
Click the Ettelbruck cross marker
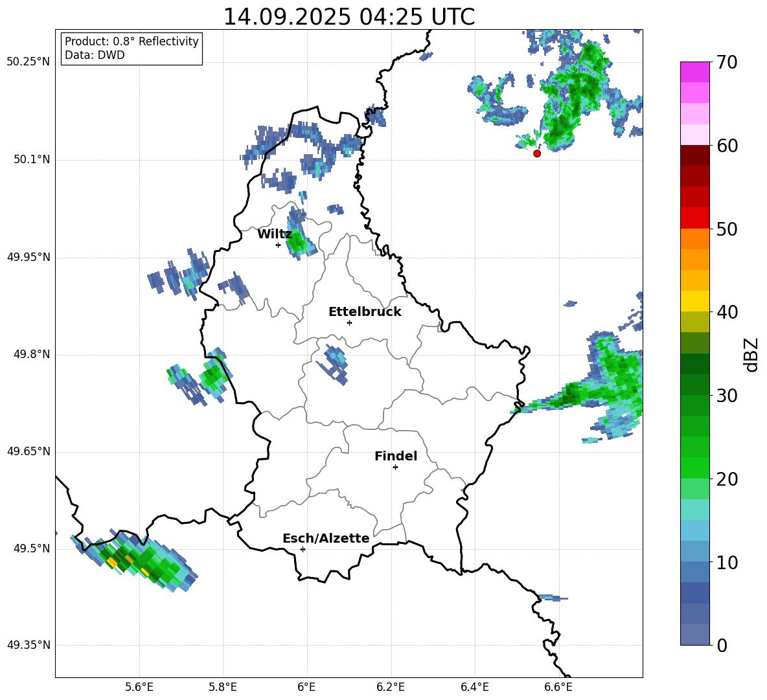coord(349,322)
